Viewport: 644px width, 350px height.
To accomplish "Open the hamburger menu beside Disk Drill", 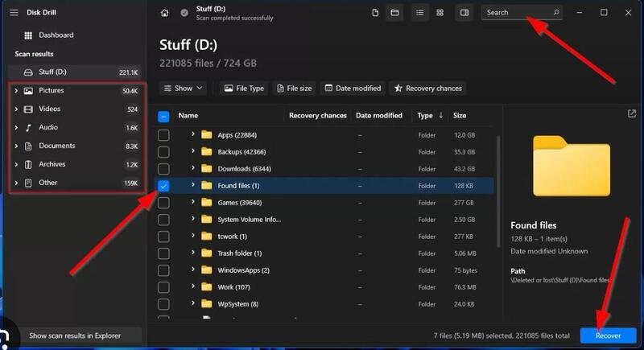I will tap(14, 13).
